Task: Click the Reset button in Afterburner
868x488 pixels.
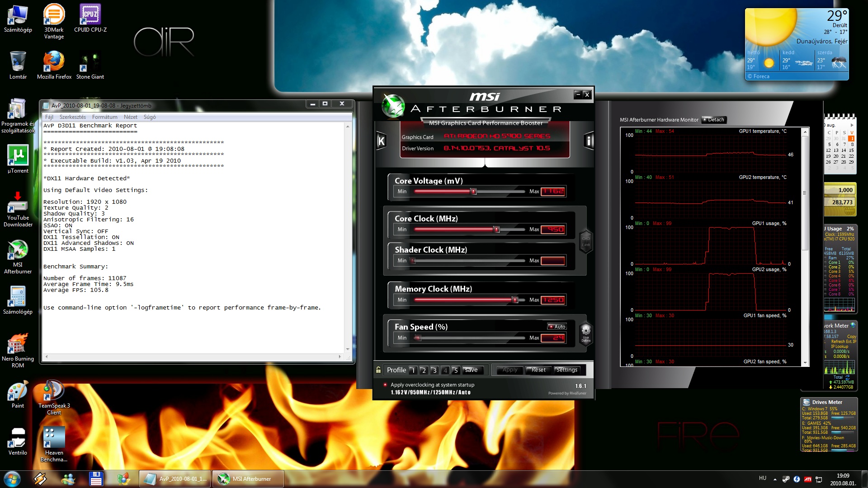Action: [x=538, y=370]
